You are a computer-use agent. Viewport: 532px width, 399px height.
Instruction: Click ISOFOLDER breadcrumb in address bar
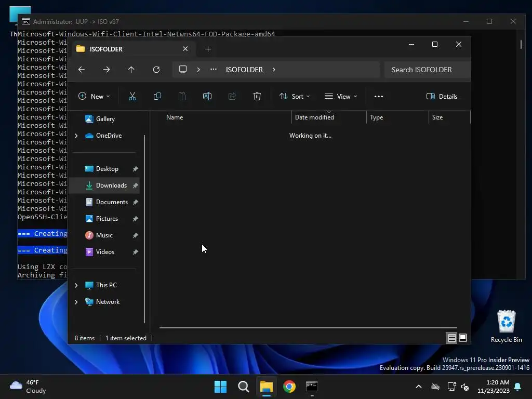coord(244,70)
